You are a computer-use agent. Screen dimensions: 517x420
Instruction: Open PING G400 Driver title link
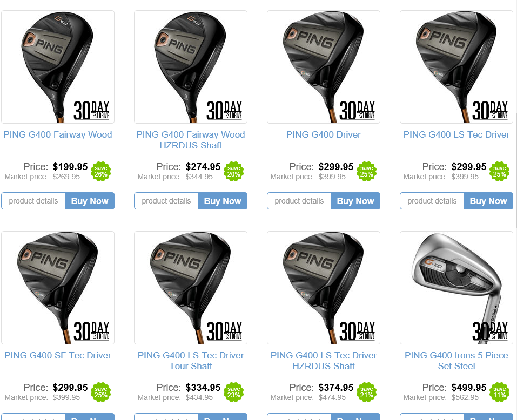pos(324,135)
